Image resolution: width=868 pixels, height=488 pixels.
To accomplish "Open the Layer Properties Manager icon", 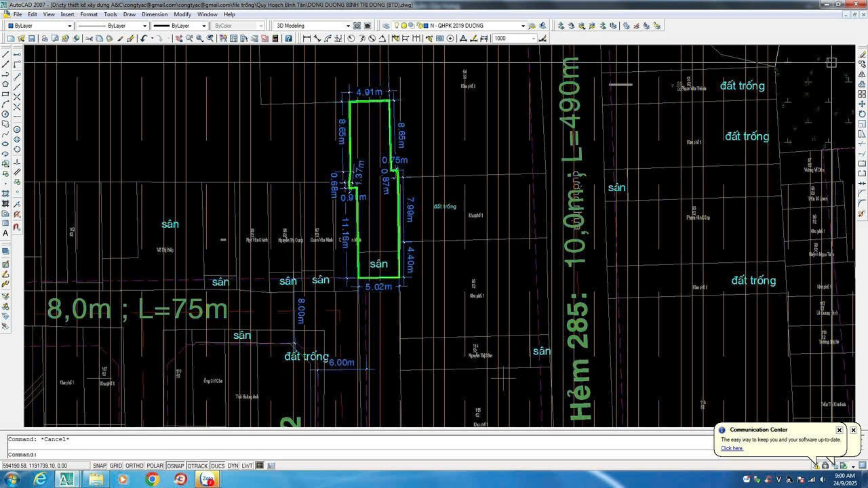I will [386, 26].
